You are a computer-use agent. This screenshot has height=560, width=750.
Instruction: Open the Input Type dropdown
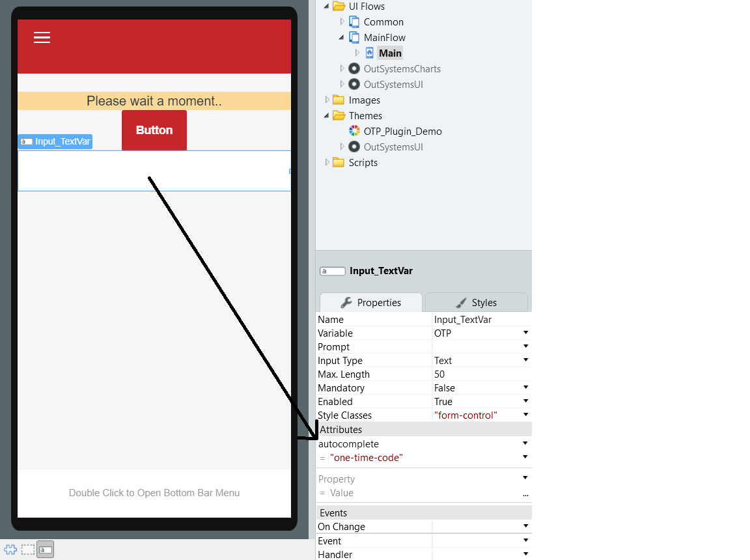pos(525,360)
